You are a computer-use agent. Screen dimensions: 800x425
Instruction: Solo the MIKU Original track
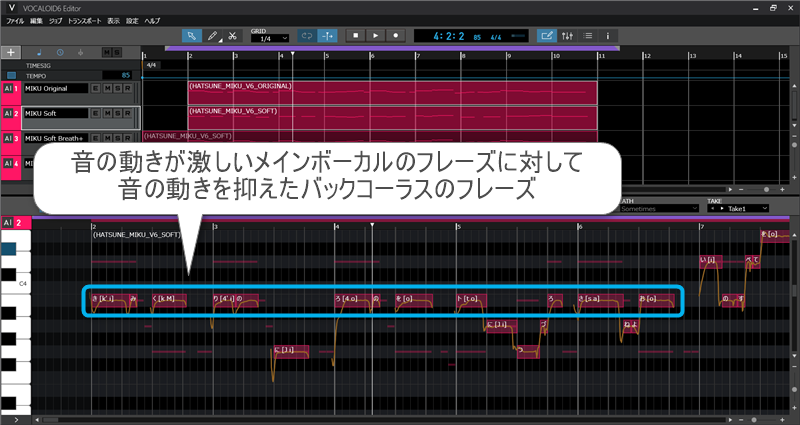click(117, 88)
